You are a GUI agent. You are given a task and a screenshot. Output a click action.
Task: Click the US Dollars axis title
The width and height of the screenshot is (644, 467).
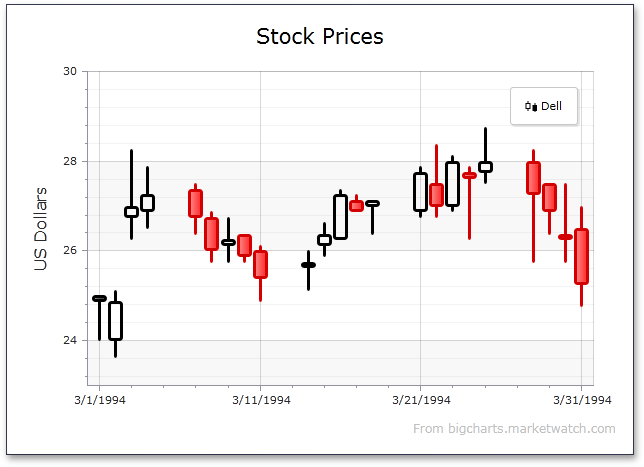pyautogui.click(x=41, y=229)
